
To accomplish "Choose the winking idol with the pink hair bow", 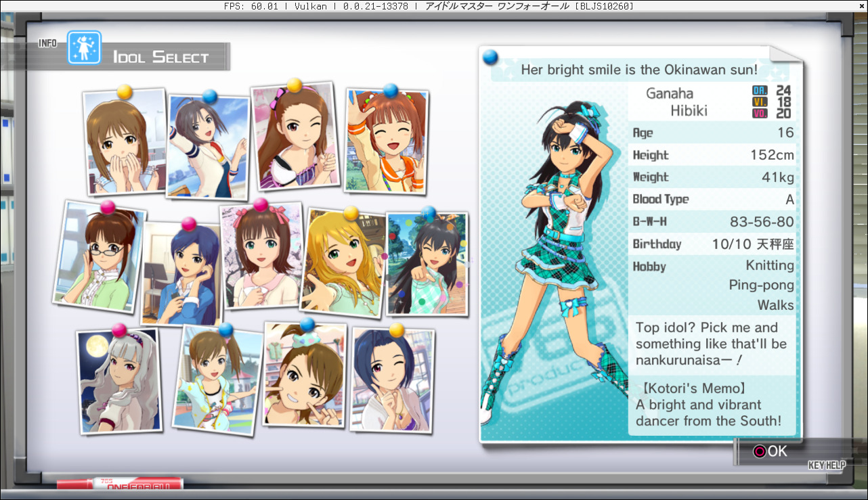I will pos(295,137).
